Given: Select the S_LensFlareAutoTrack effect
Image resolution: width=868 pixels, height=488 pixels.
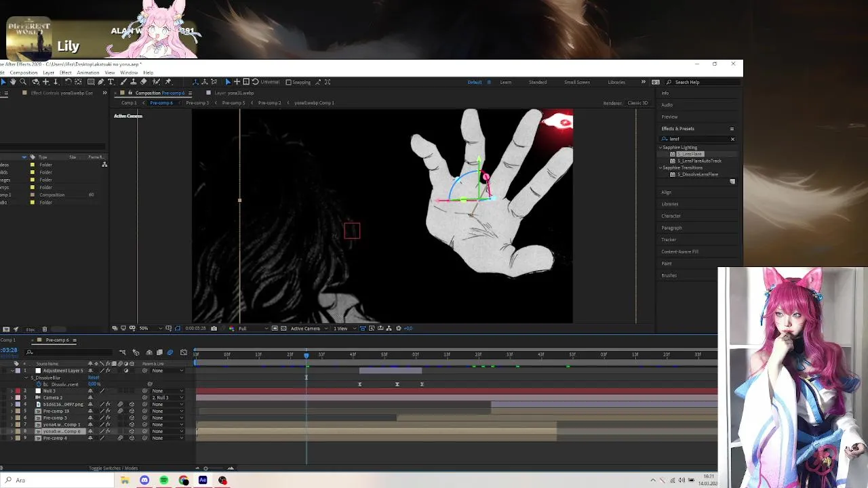Looking at the screenshot, I should click(699, 161).
